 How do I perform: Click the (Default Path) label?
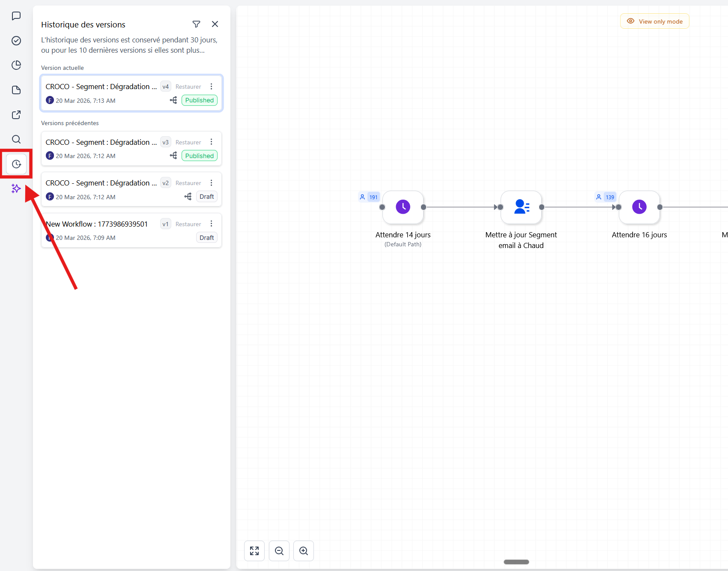click(403, 245)
